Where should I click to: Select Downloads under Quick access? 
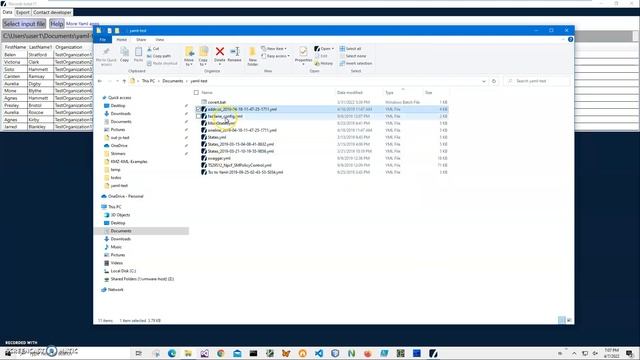[x=120, y=113]
